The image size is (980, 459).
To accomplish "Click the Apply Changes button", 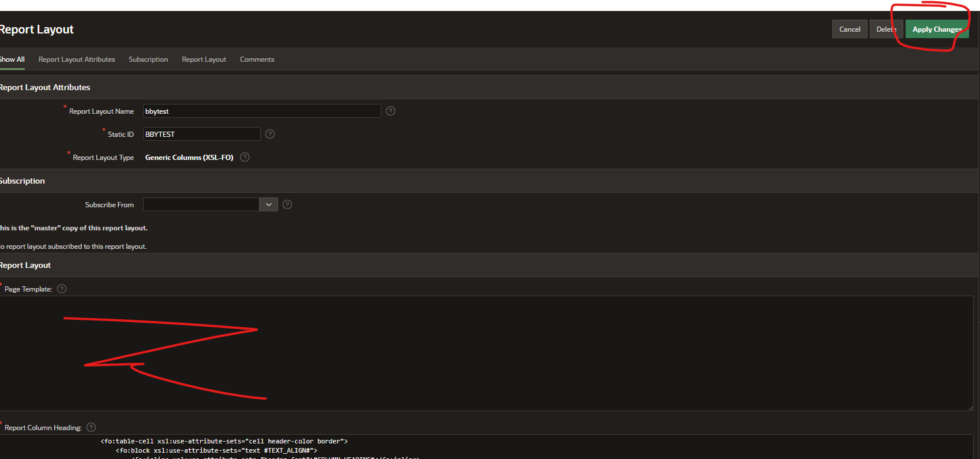I will [x=936, y=29].
